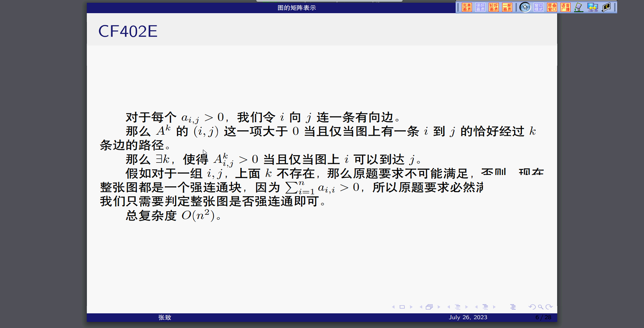This screenshot has width=644, height=328.
Task: Click the 层叠窗口 cascade windows button
Action: tap(552, 7)
